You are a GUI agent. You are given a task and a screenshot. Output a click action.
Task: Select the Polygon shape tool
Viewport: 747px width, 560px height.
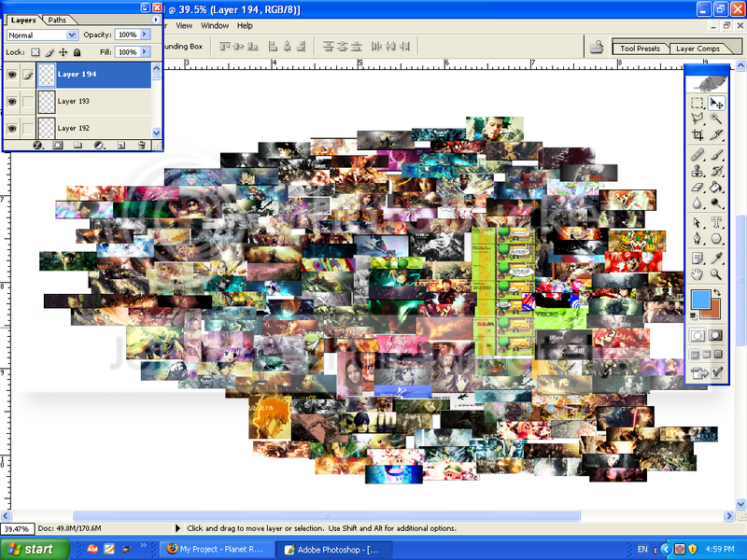[716, 239]
